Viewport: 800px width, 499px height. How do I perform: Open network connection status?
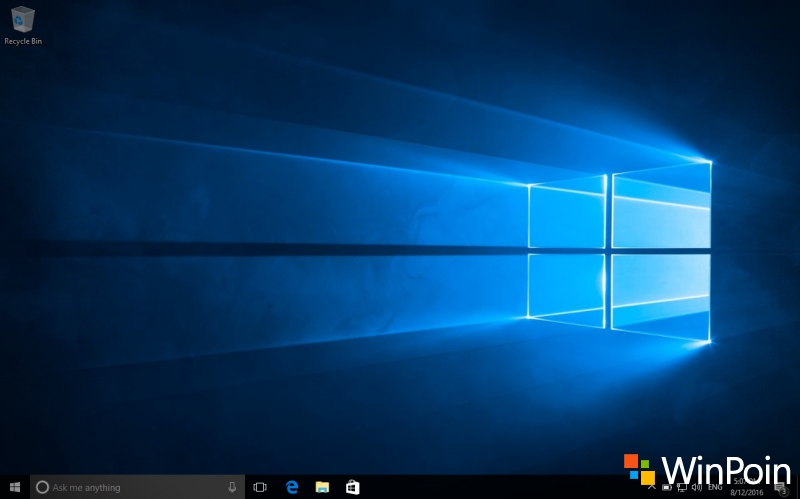point(682,487)
